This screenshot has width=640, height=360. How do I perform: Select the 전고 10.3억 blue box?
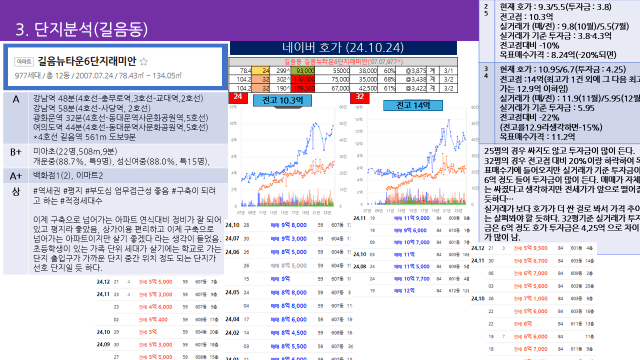[282, 100]
